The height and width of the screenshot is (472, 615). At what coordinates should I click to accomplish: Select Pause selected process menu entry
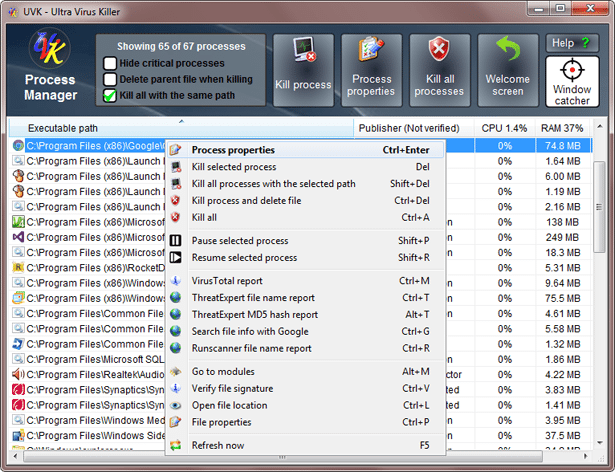239,241
